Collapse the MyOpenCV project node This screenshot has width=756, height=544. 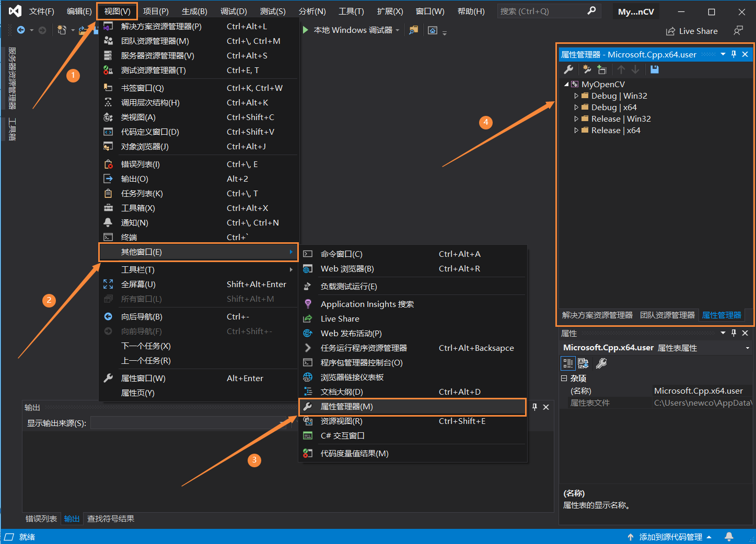click(x=566, y=84)
